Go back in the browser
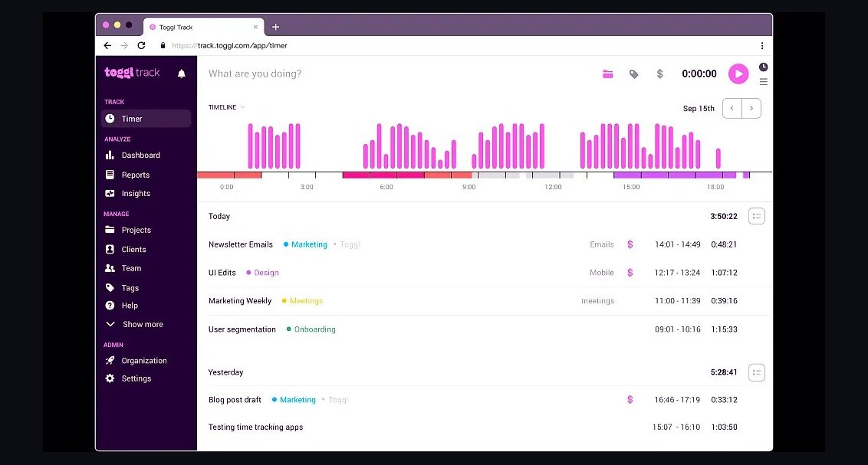Viewport: 868px width, 465px height. tap(107, 45)
